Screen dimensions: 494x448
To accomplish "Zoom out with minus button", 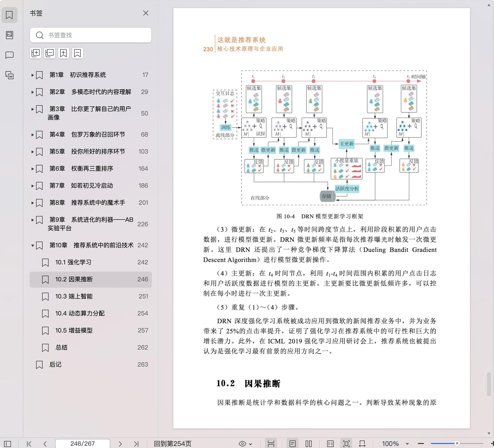I will (x=421, y=444).
